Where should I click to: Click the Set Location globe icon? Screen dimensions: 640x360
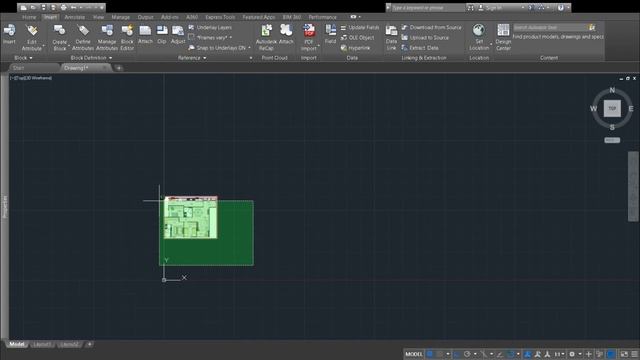(x=479, y=30)
